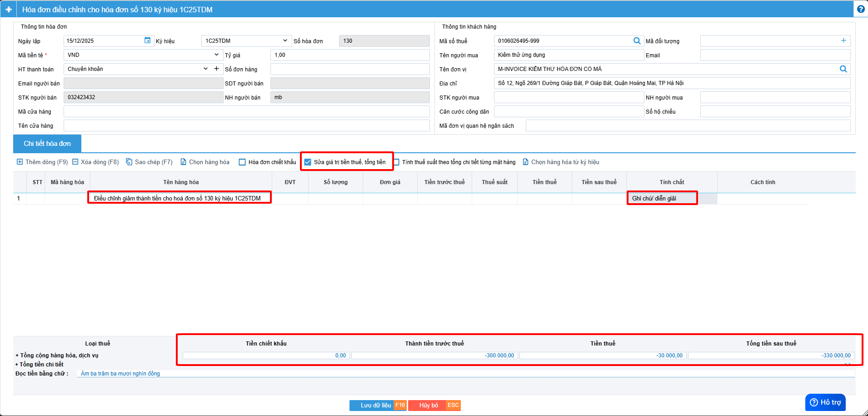Click the plus icon in title bar

tap(9, 10)
